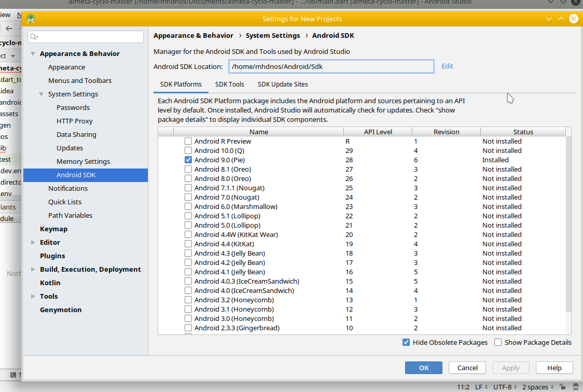Select Quick Lists in settings tree
The width and height of the screenshot is (583, 392).
pos(65,202)
